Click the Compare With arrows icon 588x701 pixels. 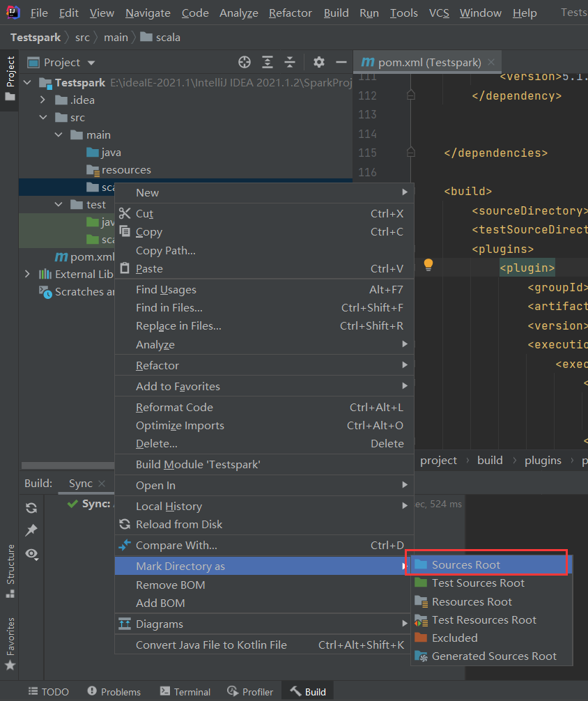125,545
